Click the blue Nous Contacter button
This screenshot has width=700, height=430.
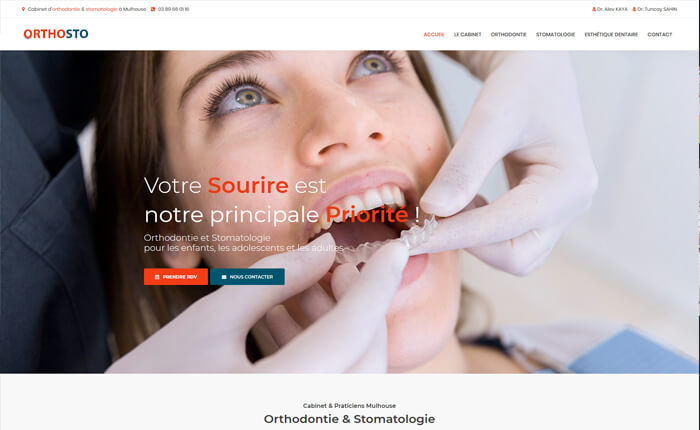247,277
